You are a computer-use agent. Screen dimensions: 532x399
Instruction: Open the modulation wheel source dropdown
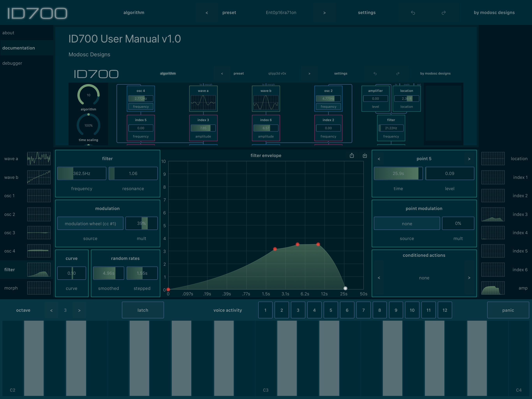pos(90,223)
